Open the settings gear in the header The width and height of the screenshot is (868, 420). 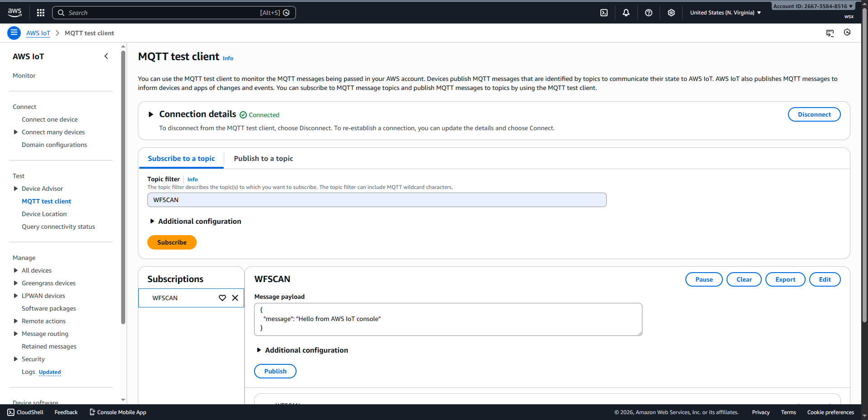(671, 13)
